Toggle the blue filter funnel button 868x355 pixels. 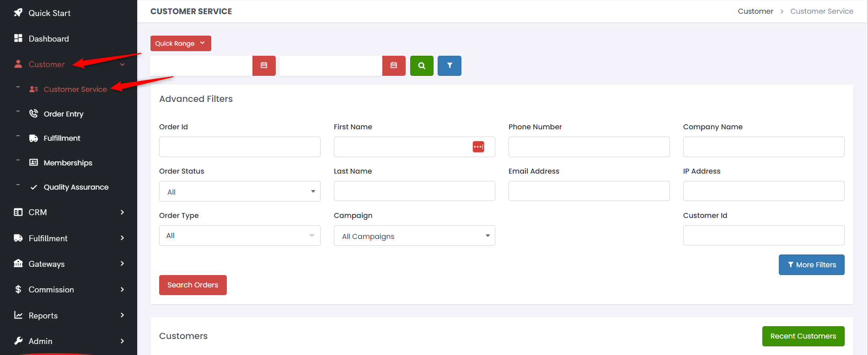pos(449,65)
